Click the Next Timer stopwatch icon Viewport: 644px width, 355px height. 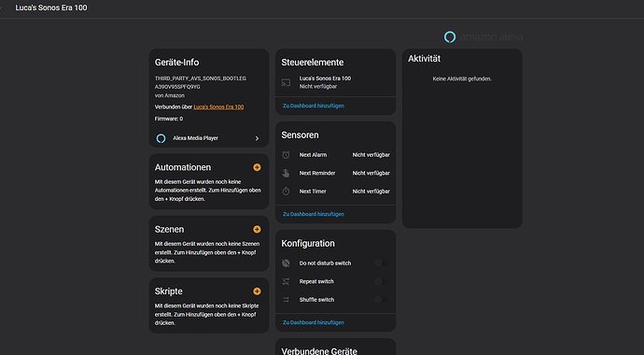(286, 192)
